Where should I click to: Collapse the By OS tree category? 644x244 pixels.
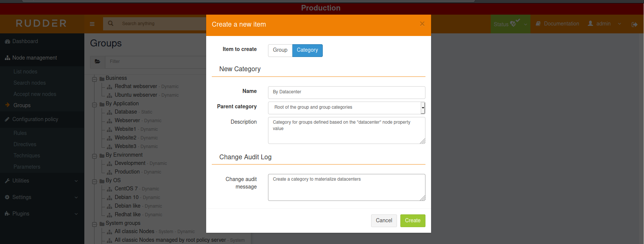[x=94, y=181]
